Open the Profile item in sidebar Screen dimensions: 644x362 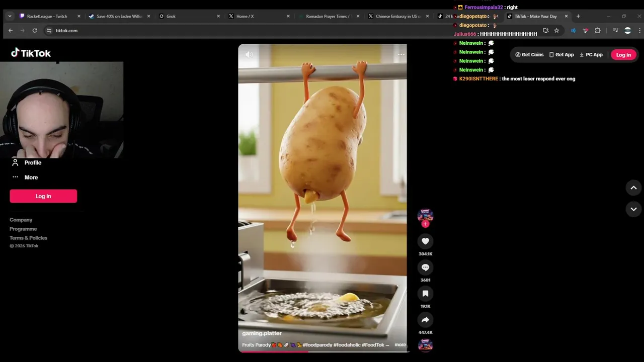tap(26, 162)
